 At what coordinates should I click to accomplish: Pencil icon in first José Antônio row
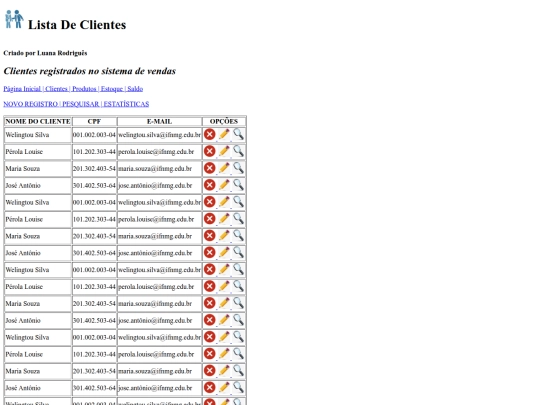(224, 185)
